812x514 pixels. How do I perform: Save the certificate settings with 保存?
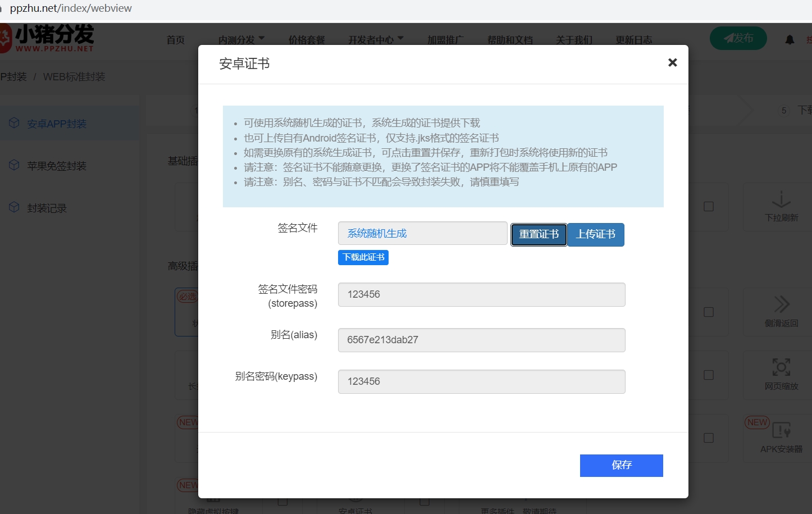tap(621, 465)
